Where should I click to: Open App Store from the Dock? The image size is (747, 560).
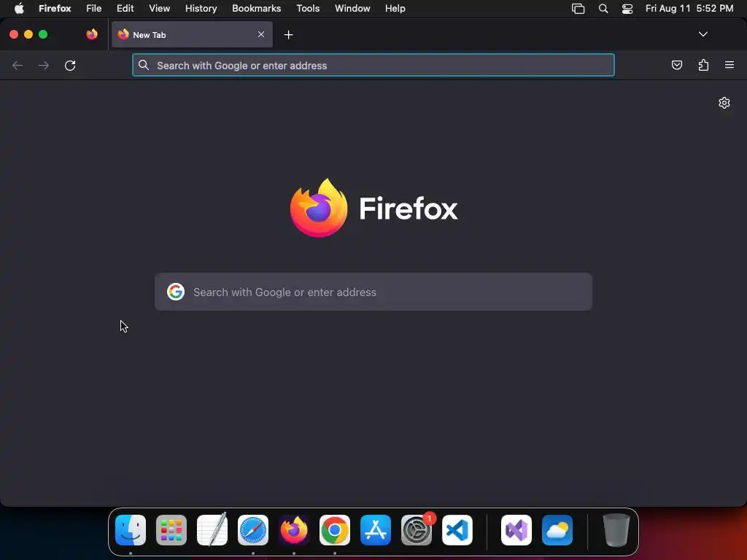376,530
